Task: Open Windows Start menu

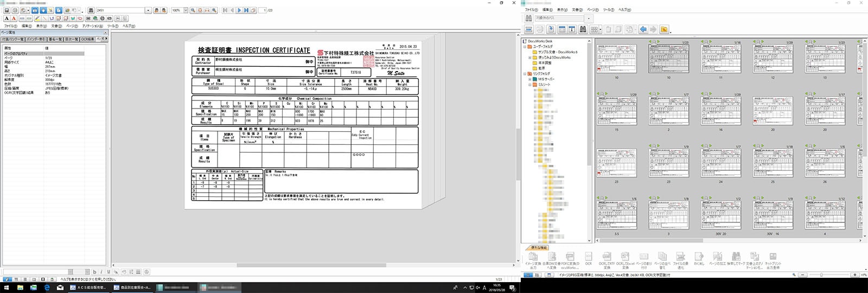Action: (7, 287)
